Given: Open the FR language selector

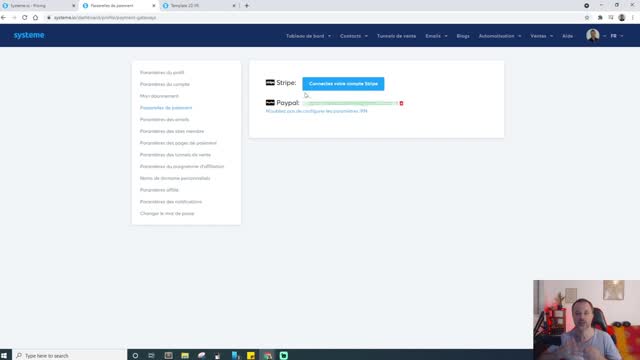Looking at the screenshot, I should point(616,36).
